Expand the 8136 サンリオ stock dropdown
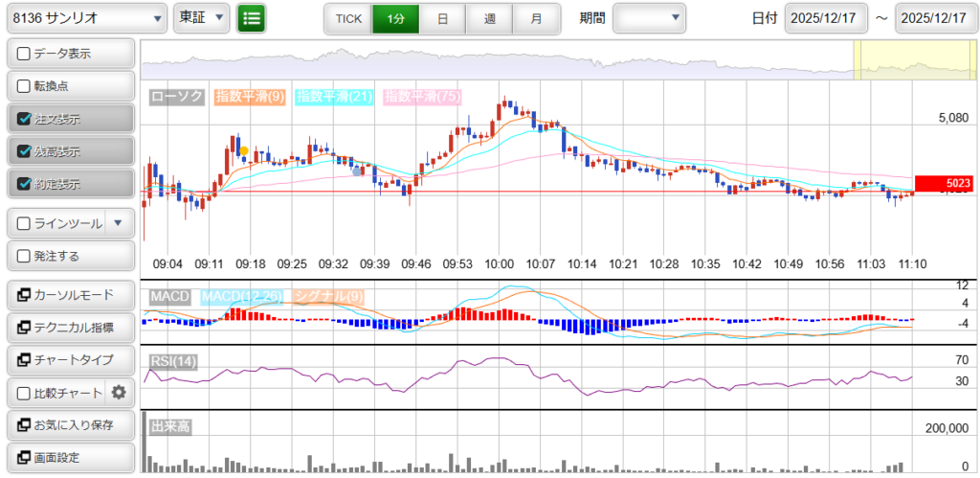 click(x=85, y=17)
